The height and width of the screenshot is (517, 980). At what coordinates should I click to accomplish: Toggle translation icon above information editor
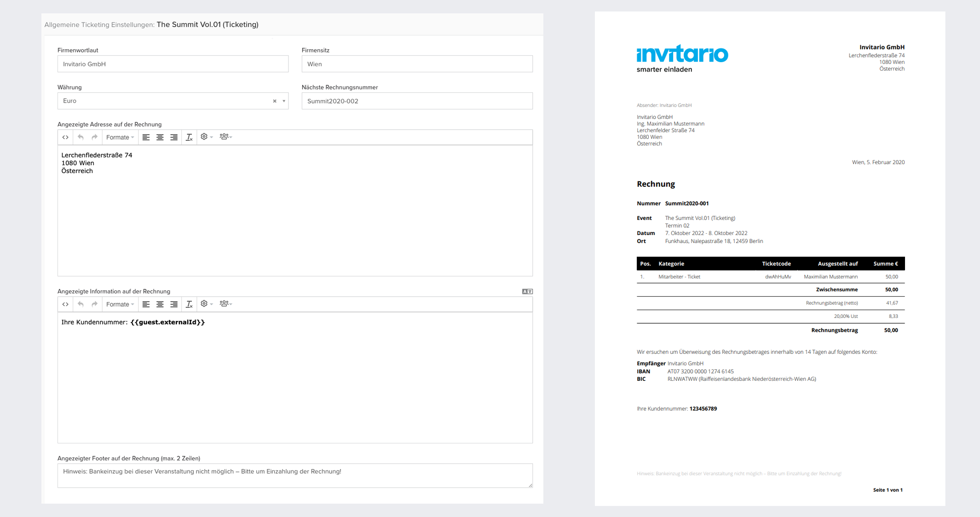click(527, 292)
